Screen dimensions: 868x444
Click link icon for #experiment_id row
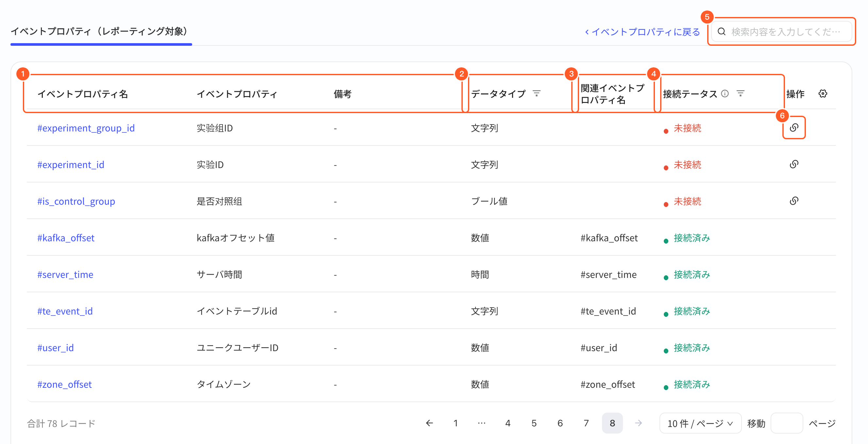click(x=794, y=164)
